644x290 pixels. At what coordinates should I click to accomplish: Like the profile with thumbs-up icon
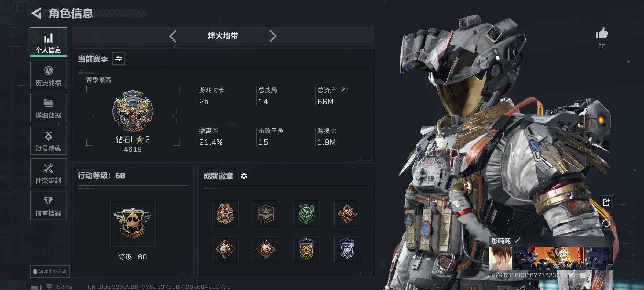[x=602, y=33]
